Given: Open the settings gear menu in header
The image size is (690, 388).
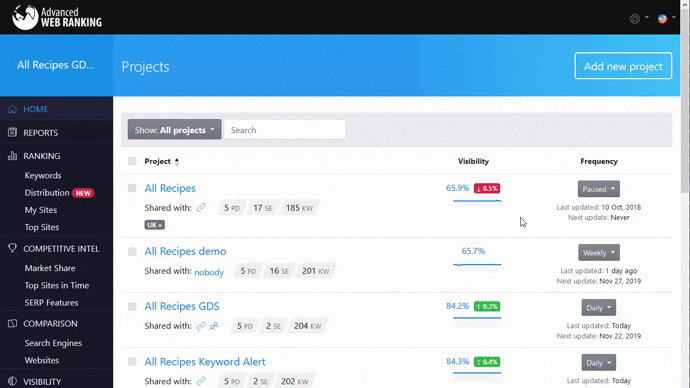Looking at the screenshot, I should (639, 18).
